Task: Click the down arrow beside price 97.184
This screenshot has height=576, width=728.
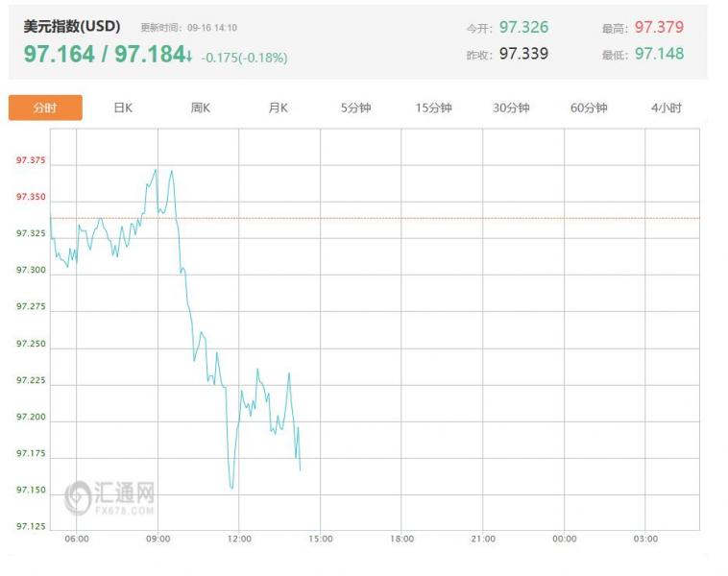Action: (x=189, y=56)
